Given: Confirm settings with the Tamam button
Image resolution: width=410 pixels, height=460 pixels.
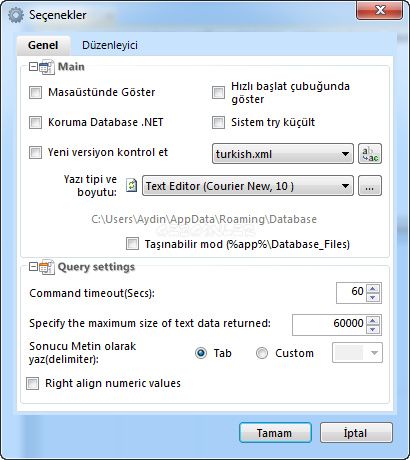Looking at the screenshot, I should 275,433.
